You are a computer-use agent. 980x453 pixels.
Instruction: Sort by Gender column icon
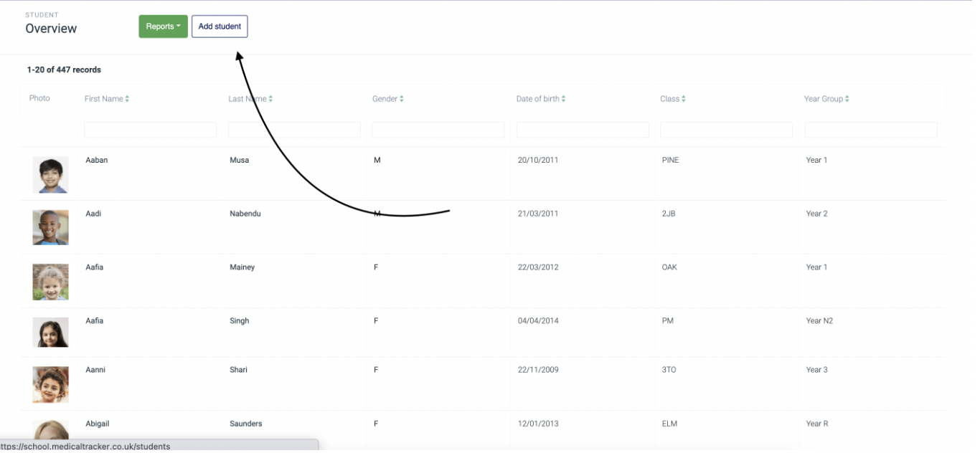pos(402,99)
